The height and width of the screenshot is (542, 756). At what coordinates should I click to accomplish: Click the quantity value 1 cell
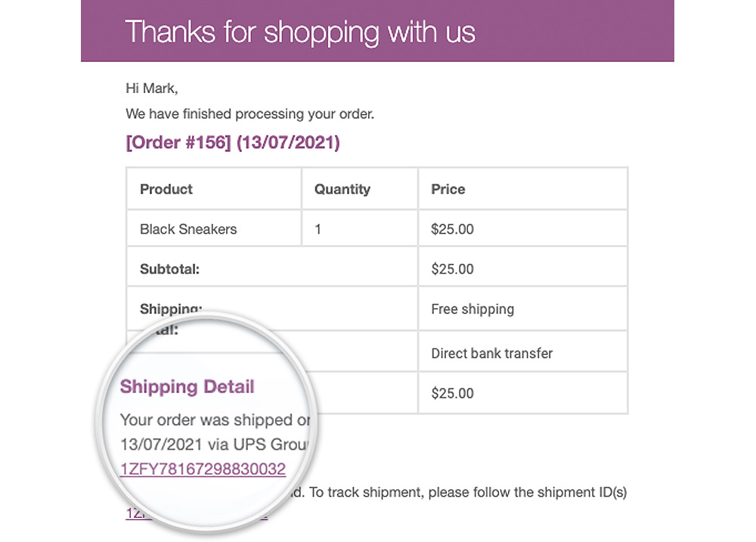coord(360,228)
